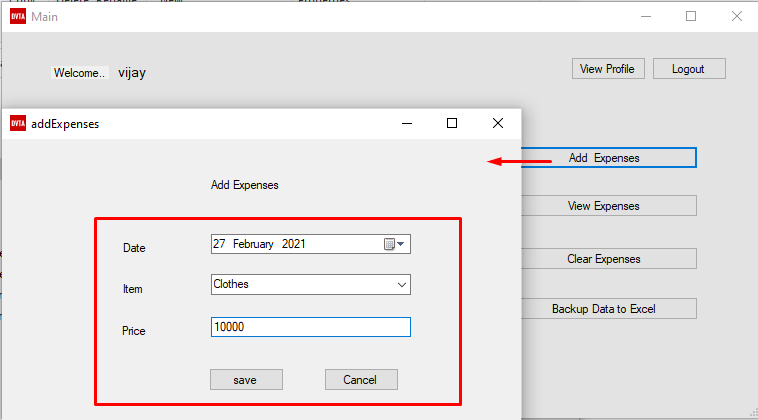Screen dimensions: 758x420
Task: Open View Profile in Main window
Action: point(608,69)
